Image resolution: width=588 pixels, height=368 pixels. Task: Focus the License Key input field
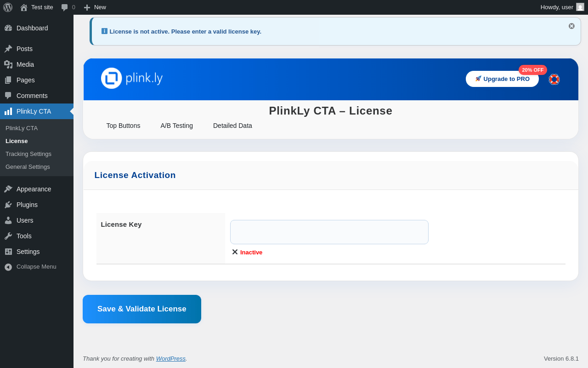click(329, 232)
